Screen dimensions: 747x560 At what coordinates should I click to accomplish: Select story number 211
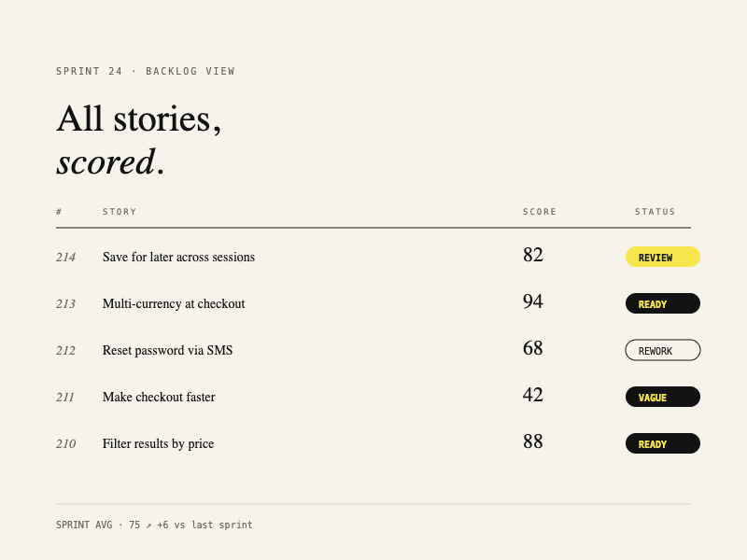[x=65, y=397]
